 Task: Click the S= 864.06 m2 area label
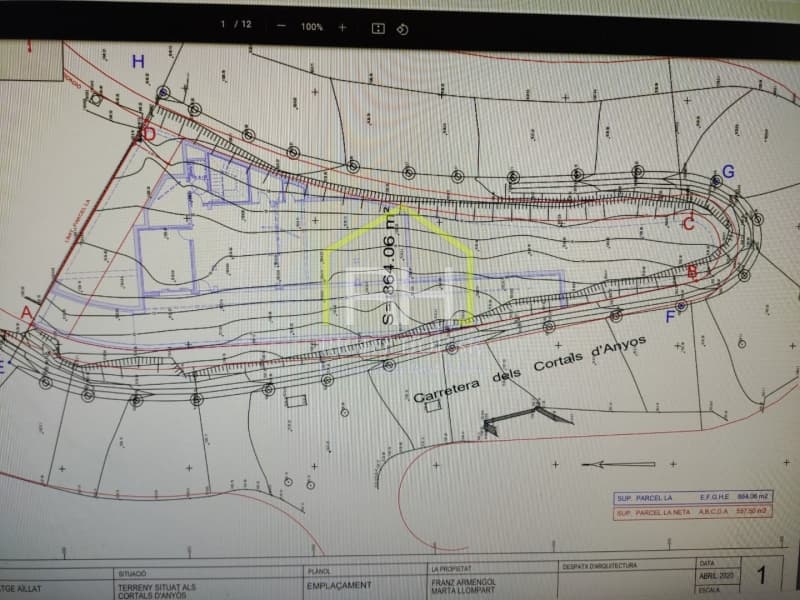coord(388,265)
